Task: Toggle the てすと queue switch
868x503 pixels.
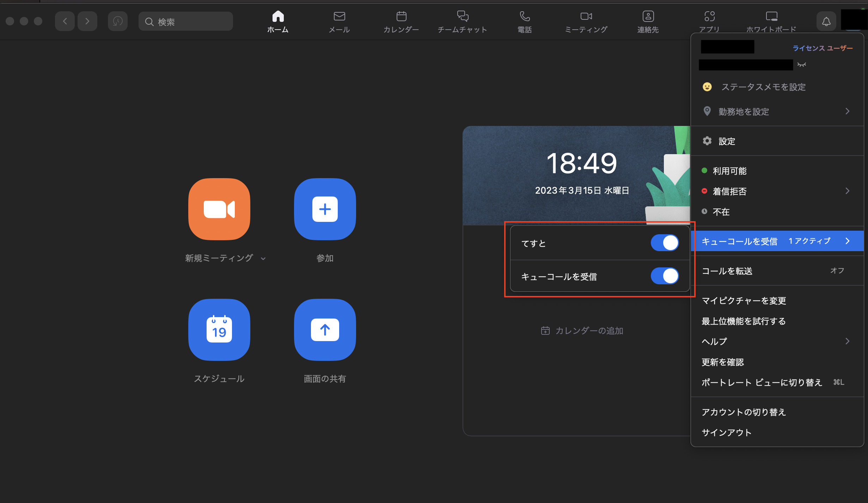Action: click(665, 243)
